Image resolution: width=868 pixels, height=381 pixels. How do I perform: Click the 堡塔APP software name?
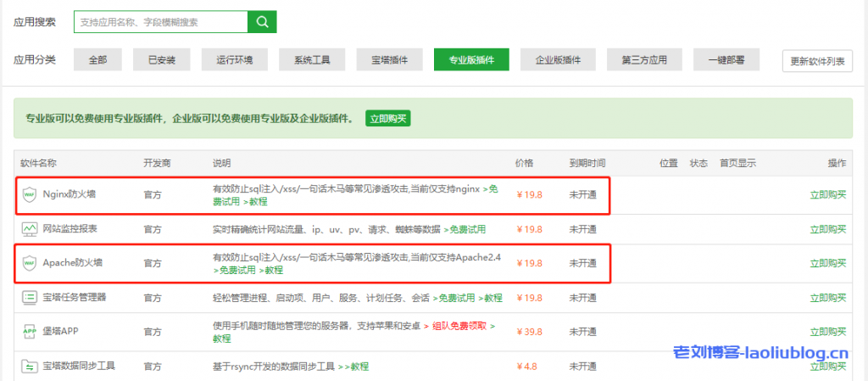coord(62,332)
